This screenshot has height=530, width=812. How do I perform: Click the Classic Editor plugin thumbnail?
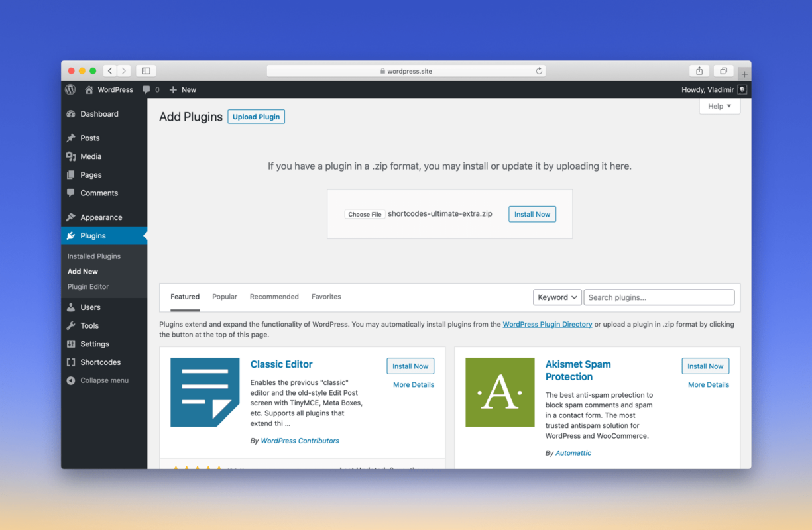point(205,392)
